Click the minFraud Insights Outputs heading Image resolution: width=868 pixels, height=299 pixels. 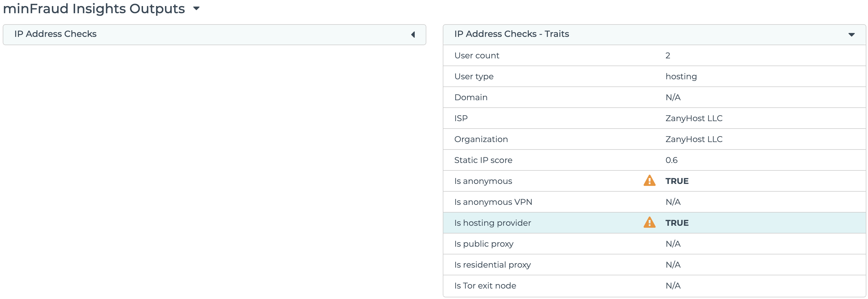pos(94,9)
